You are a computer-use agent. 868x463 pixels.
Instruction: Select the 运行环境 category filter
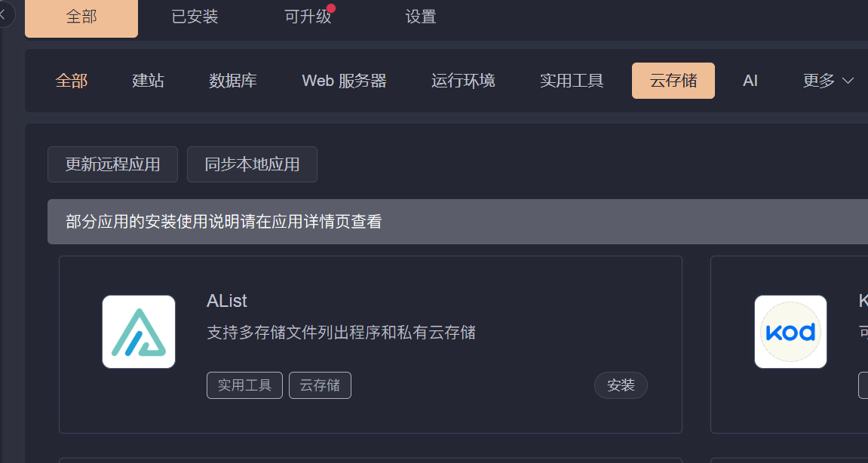pyautogui.click(x=463, y=81)
